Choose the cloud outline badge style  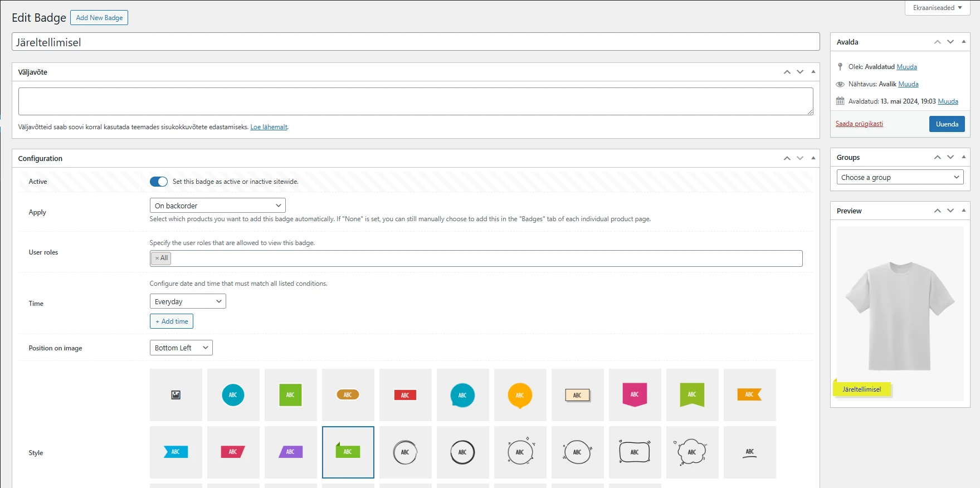[x=692, y=452]
